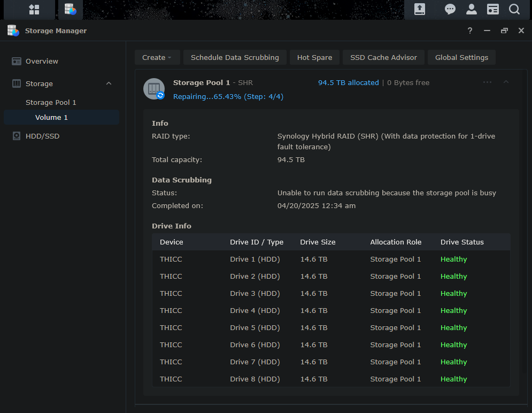The height and width of the screenshot is (413, 532).
Task: Open the HDD/SSD section
Action: click(42, 136)
